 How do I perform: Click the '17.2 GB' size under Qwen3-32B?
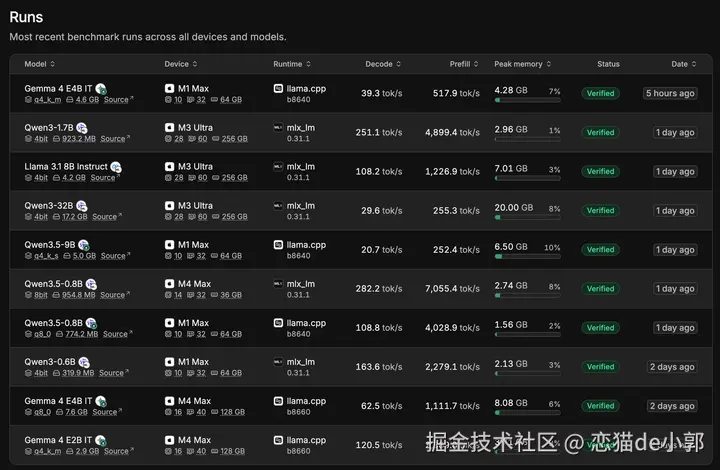(74, 217)
